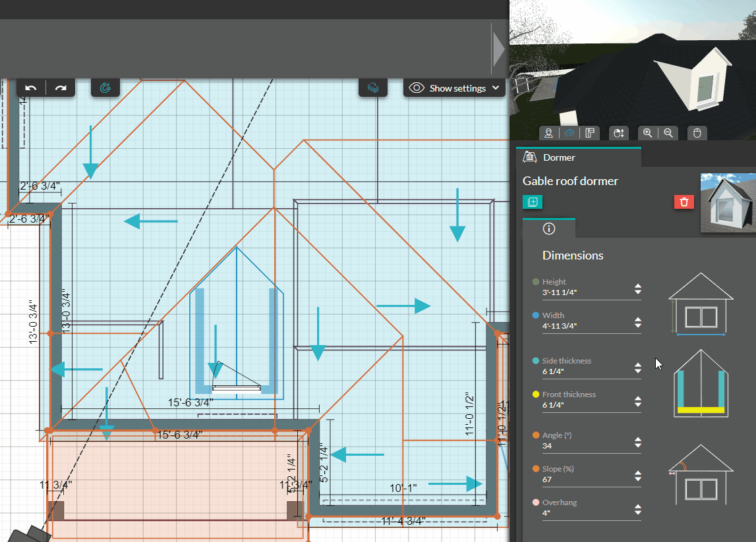Zoom out of the 3D preview

(x=668, y=133)
